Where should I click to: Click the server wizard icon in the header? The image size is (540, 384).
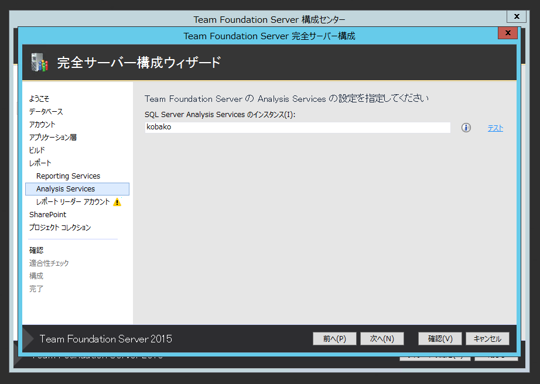(x=39, y=62)
